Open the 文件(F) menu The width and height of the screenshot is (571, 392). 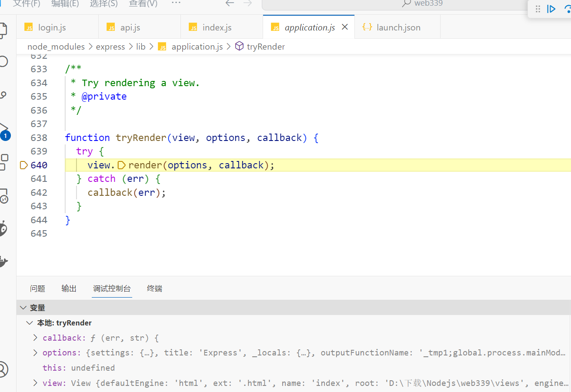click(27, 3)
